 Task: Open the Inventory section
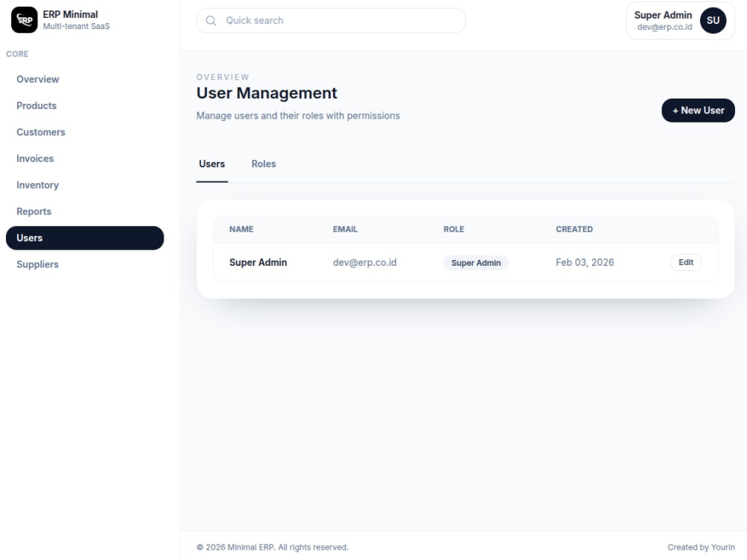[85, 185]
